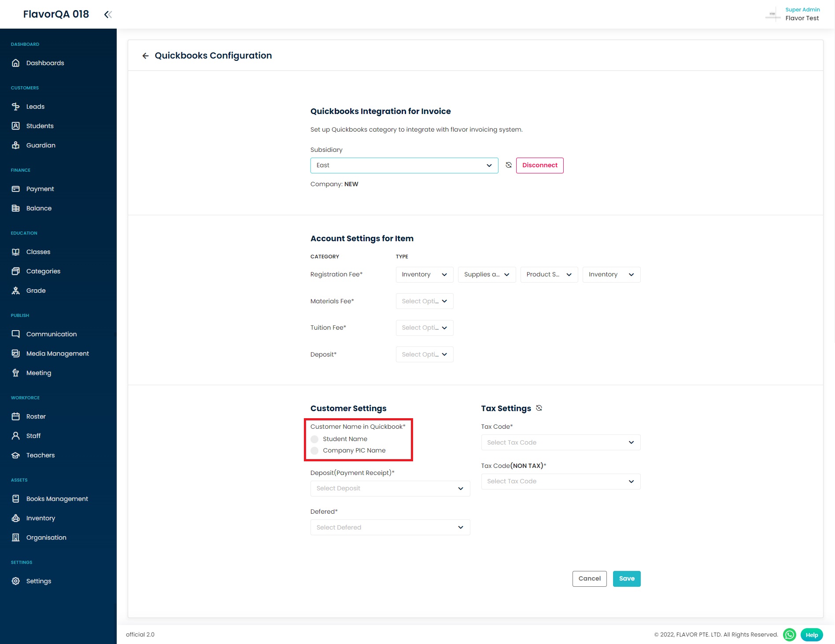Refresh subsidiary sync icon next to Disconnect
This screenshot has width=835, height=644.
[x=509, y=165]
